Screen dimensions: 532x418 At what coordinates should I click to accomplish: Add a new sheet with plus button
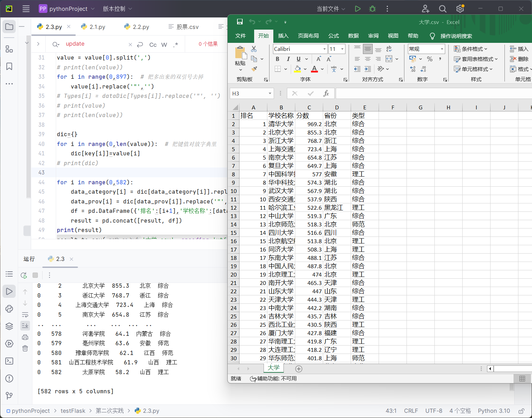pos(299,369)
